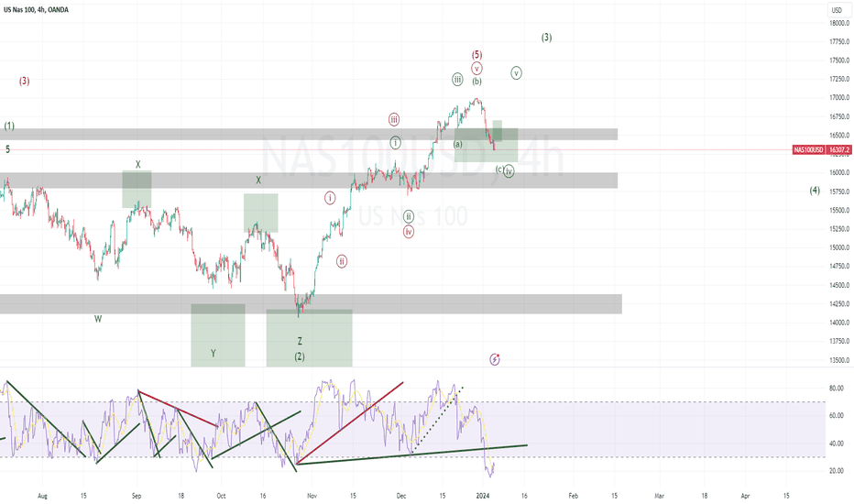The width and height of the screenshot is (854, 504).
Task: Select the X label above mid-October
Action: (258, 180)
